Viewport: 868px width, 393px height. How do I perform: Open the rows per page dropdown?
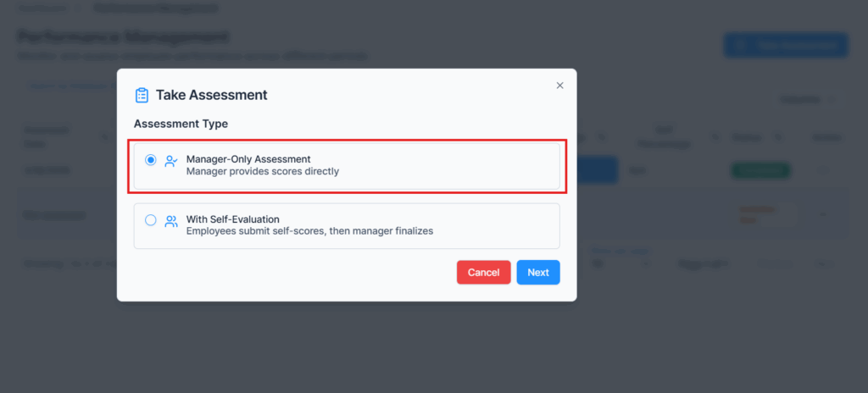pyautogui.click(x=619, y=263)
